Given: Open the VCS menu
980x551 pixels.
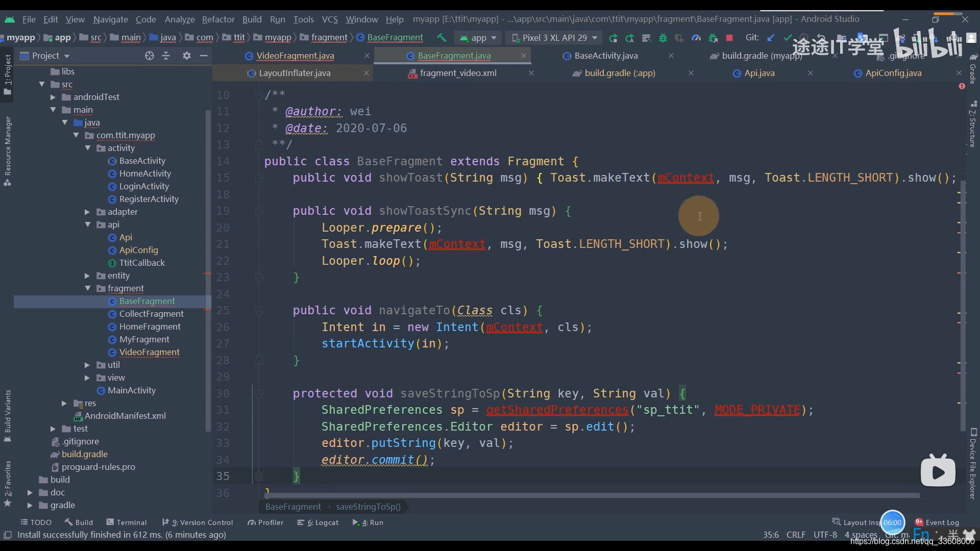Looking at the screenshot, I should [x=330, y=19].
